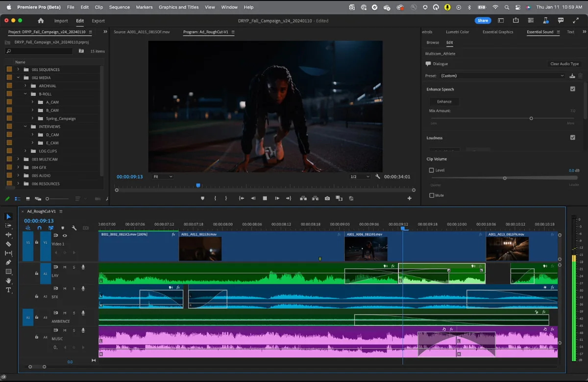Mute the MUSIC audio track
588x382 pixels.
pos(65,330)
